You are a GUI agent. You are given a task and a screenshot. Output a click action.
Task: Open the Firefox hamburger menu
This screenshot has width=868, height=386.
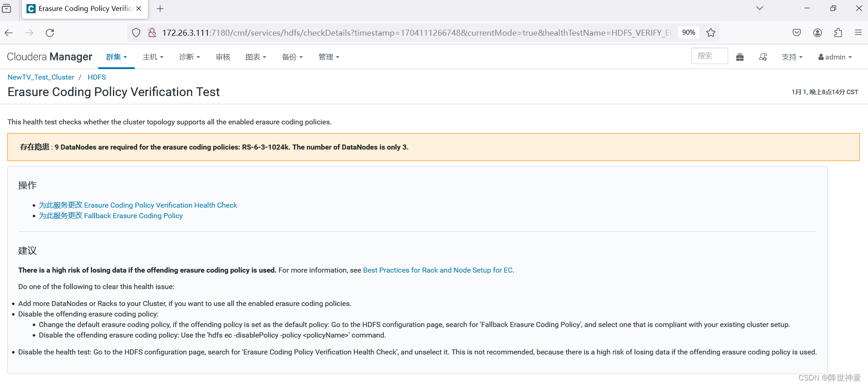tap(858, 32)
